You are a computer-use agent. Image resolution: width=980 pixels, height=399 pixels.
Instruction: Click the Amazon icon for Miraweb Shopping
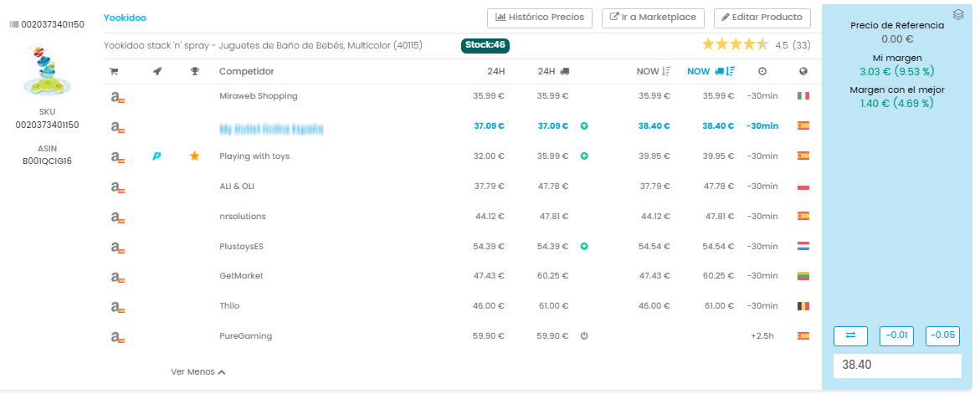point(118,97)
